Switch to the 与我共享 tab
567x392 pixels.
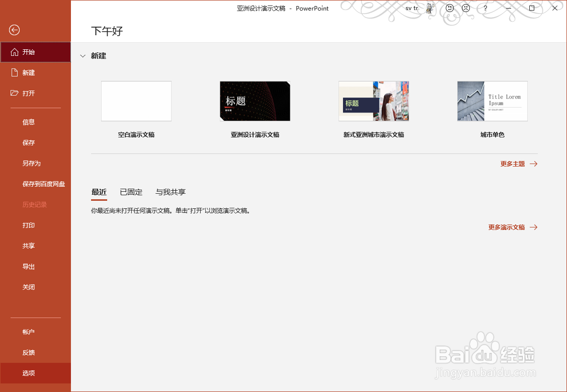(171, 192)
